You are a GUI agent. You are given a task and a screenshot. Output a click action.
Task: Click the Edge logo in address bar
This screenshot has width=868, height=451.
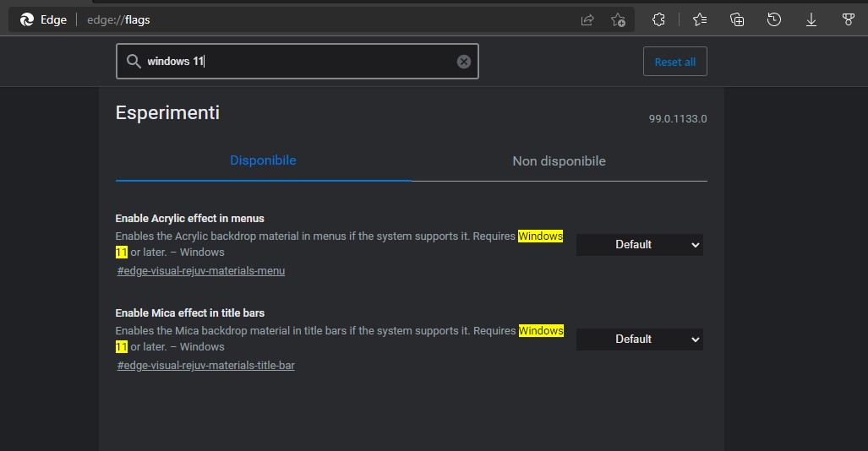(x=27, y=20)
